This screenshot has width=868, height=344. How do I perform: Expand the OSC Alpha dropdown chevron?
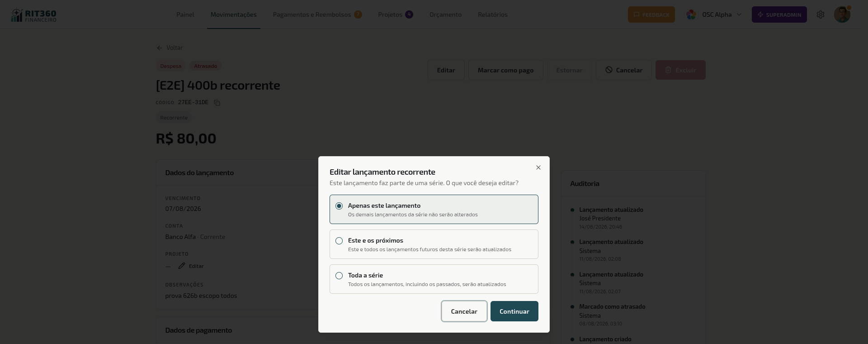739,14
